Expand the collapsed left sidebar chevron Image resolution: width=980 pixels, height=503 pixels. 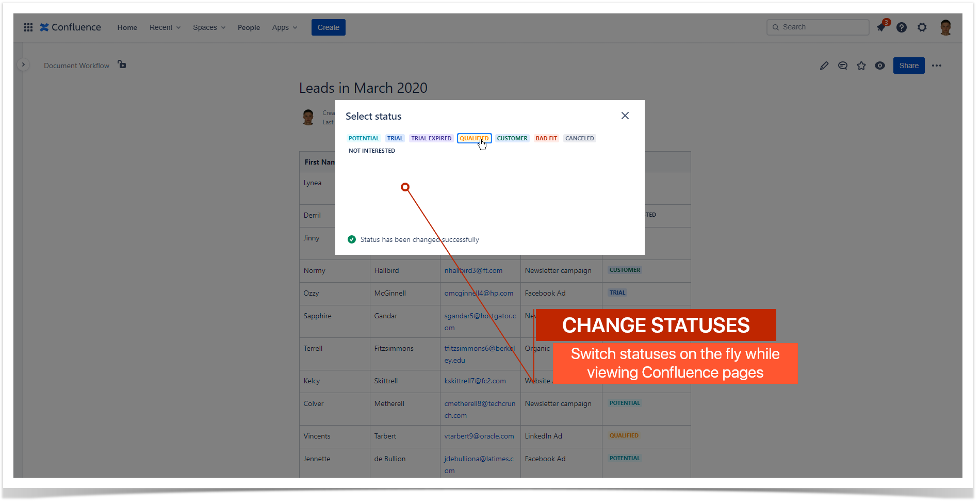(x=23, y=64)
